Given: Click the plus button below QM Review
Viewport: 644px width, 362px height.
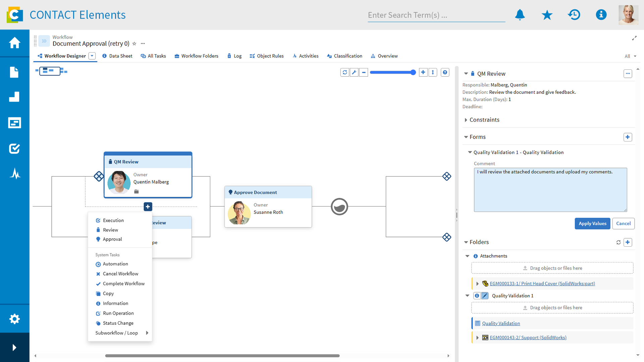Looking at the screenshot, I should coord(148,207).
